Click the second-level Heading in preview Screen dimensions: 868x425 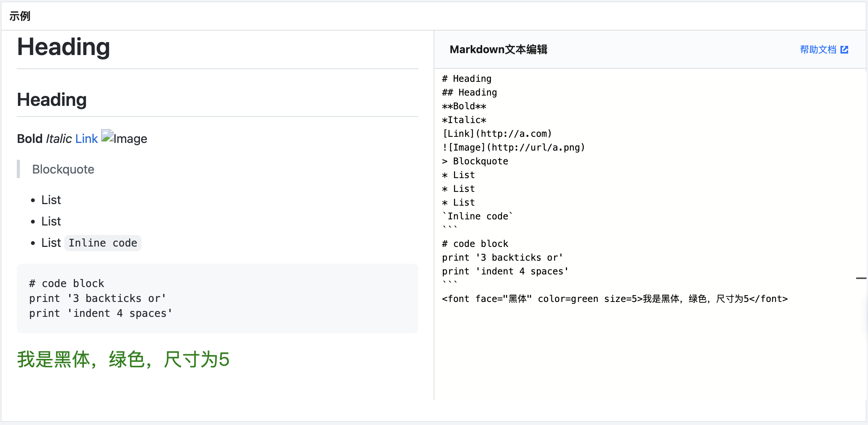pyautogui.click(x=52, y=100)
